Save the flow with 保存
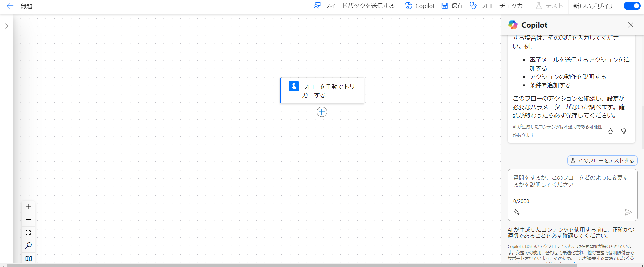Viewport: 644px width, 267px height. 452,6
